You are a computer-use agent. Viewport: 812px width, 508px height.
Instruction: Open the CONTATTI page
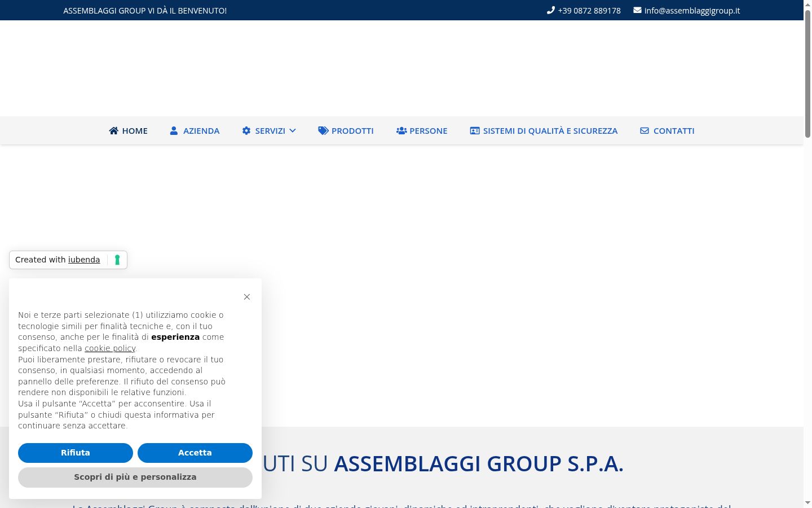(x=667, y=130)
